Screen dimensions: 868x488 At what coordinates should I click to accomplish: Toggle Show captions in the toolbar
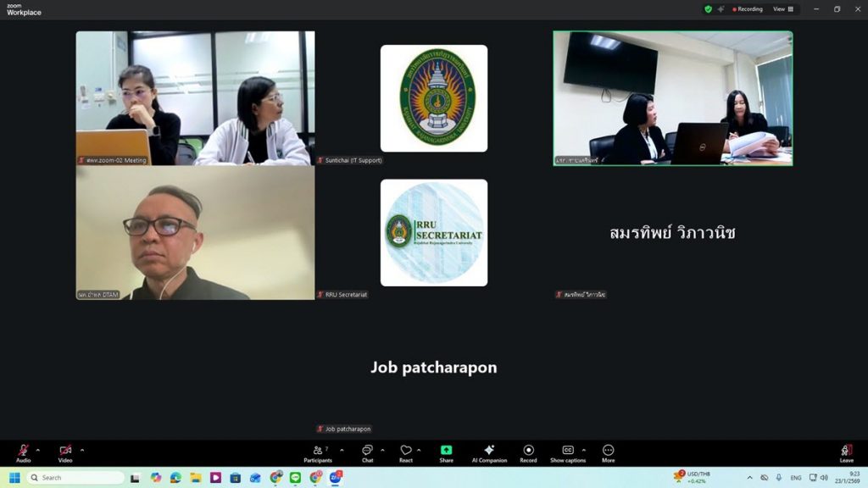coord(568,452)
